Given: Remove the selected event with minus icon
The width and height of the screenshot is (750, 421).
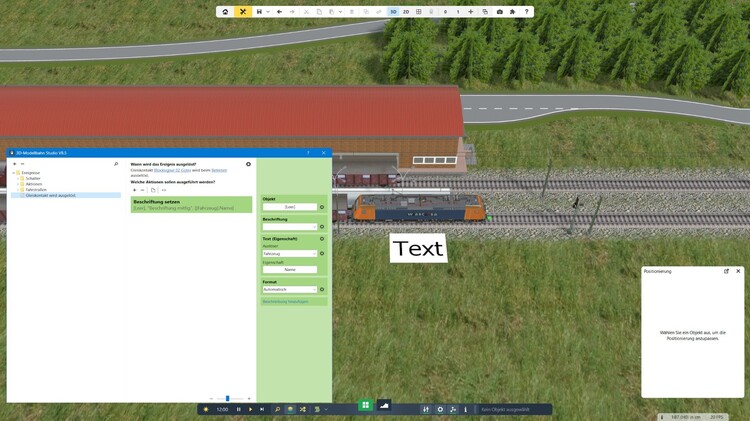Looking at the screenshot, I should point(22,164).
